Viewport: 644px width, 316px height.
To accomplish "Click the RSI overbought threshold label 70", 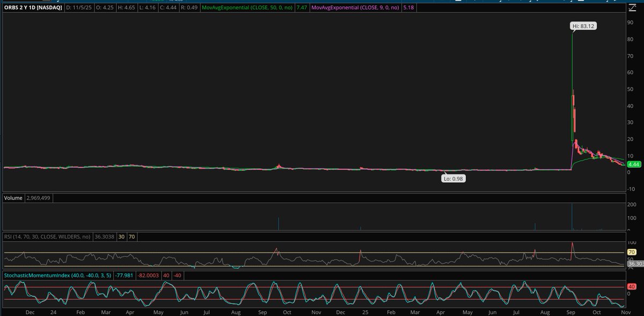I will click(132, 236).
